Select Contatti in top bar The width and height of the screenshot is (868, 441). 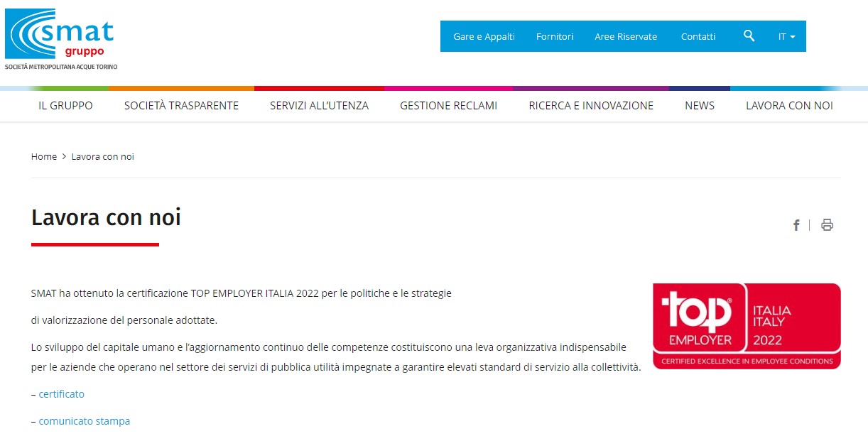pyautogui.click(x=698, y=36)
